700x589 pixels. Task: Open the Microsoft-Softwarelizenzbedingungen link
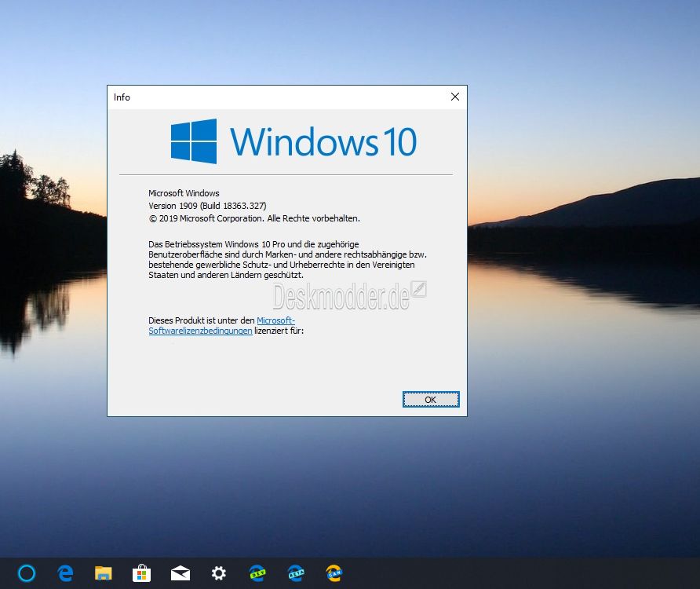tap(222, 325)
